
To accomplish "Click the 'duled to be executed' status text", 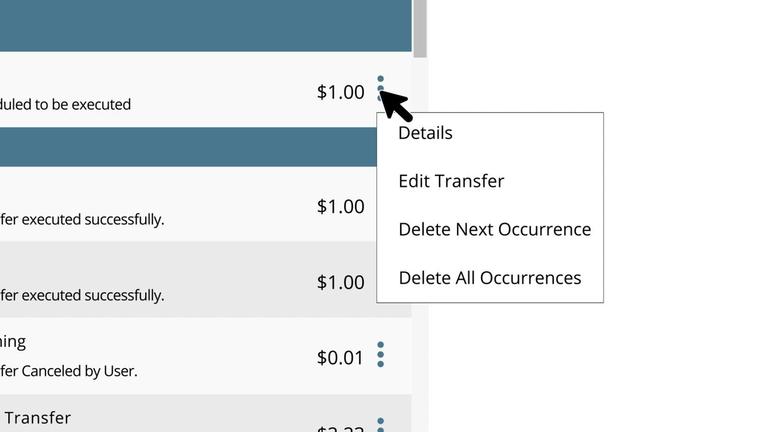I will point(65,104).
